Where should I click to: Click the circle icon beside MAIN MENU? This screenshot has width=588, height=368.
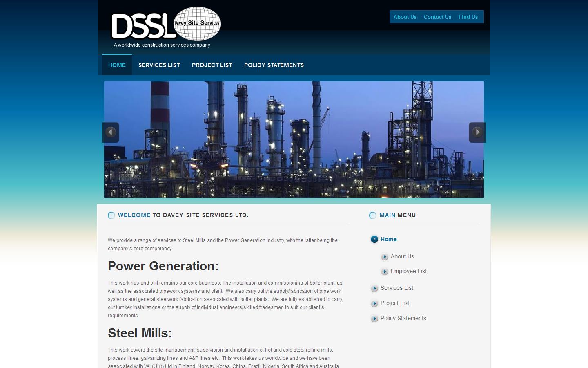(x=372, y=215)
